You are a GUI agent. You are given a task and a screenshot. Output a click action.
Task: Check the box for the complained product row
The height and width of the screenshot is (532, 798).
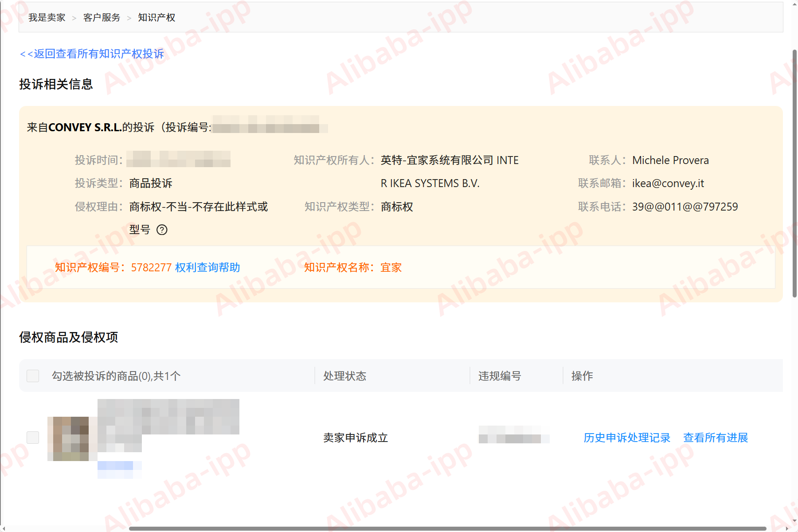[33, 438]
